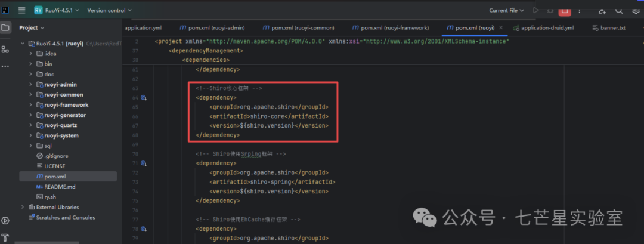This screenshot has width=644, height=244.
Task: Collapse the RuoYi-4.5.1 root node
Action: point(23,43)
